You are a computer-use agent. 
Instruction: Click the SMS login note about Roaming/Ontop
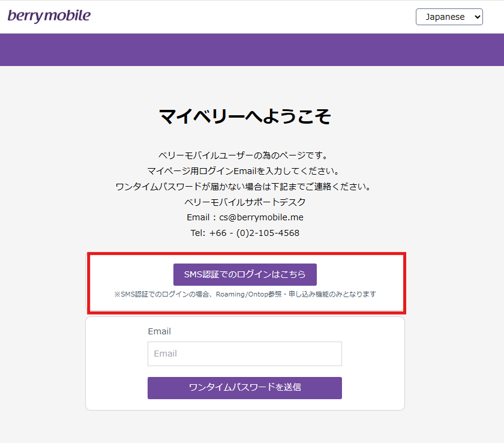click(x=245, y=294)
